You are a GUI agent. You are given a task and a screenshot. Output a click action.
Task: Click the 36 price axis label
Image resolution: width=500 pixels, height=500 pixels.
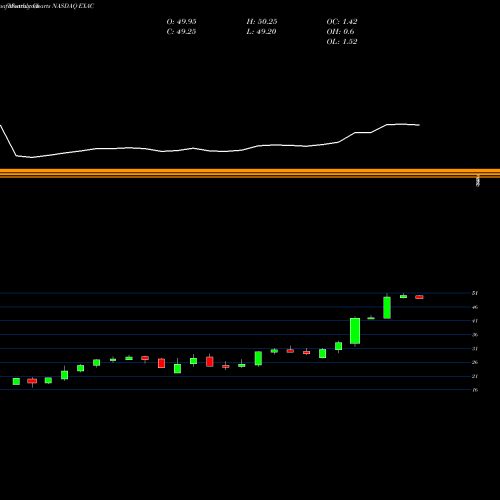click(x=475, y=335)
